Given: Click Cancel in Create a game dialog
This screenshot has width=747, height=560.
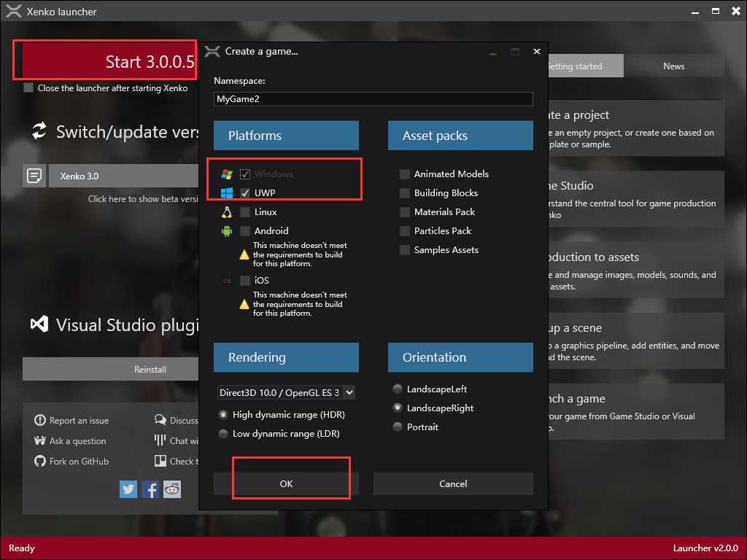Looking at the screenshot, I should pos(453,483).
